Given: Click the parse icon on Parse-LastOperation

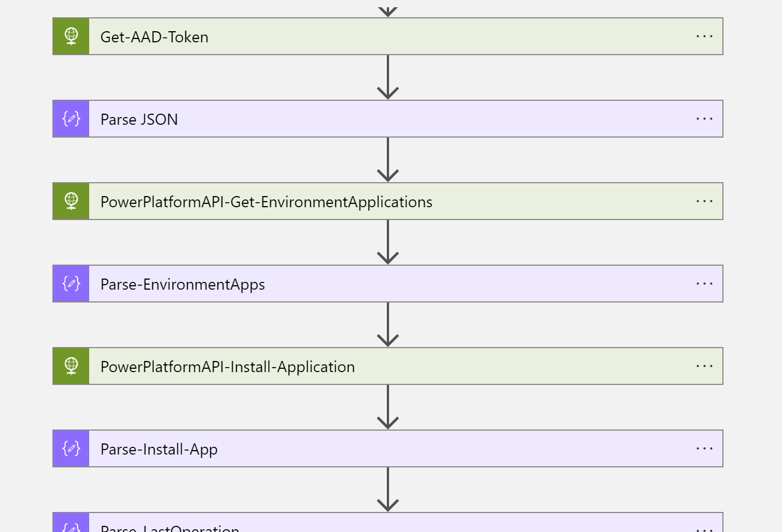Looking at the screenshot, I should point(71,526).
